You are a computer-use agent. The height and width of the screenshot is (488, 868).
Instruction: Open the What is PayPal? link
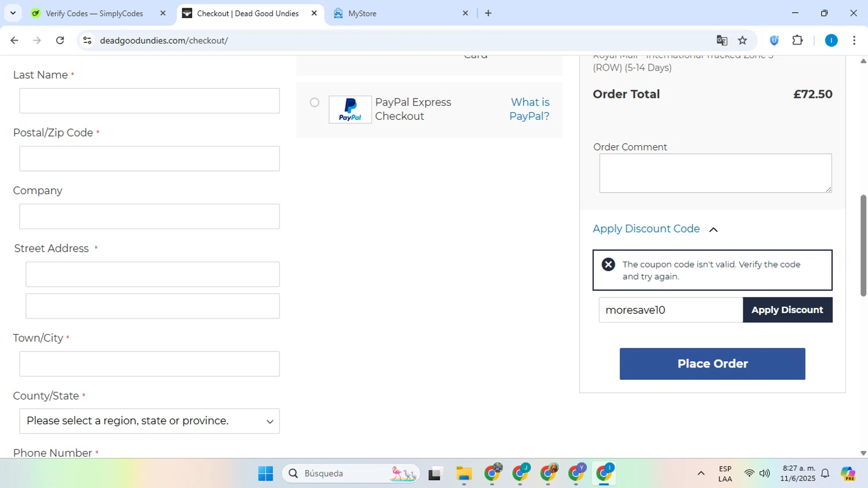coord(529,109)
